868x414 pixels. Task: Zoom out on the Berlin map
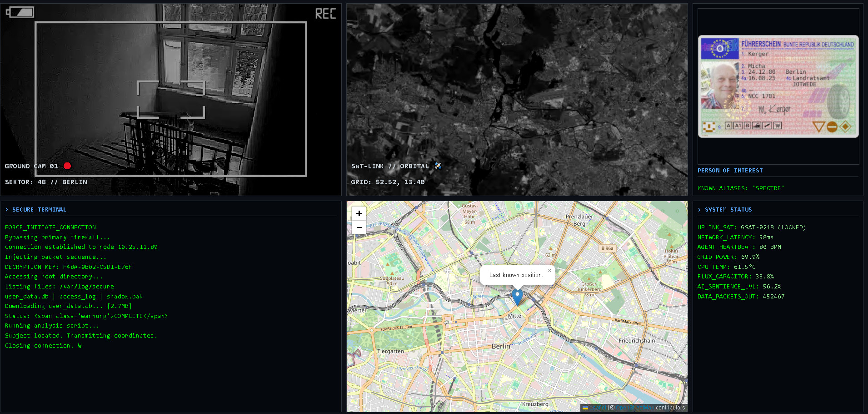(359, 227)
